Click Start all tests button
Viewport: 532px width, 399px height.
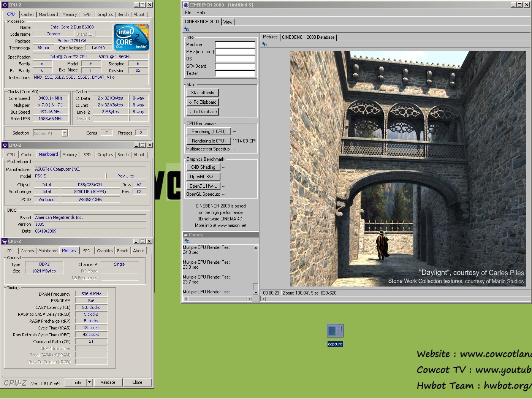[203, 93]
